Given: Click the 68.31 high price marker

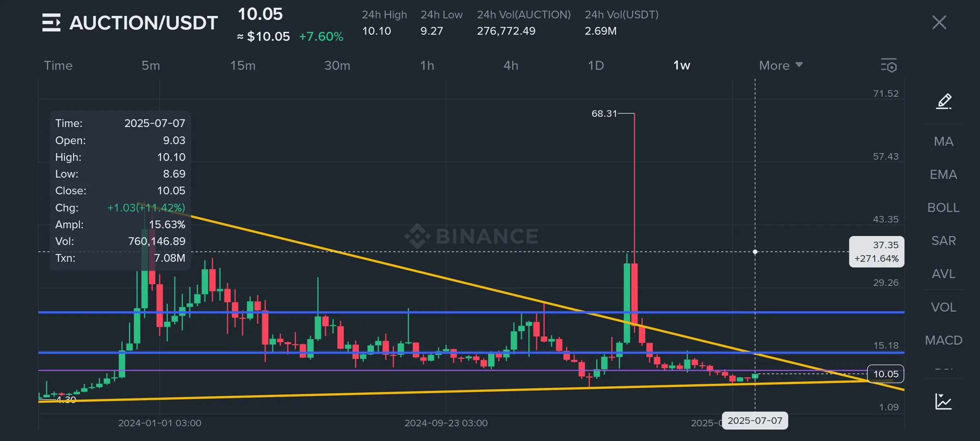Looking at the screenshot, I should (604, 114).
